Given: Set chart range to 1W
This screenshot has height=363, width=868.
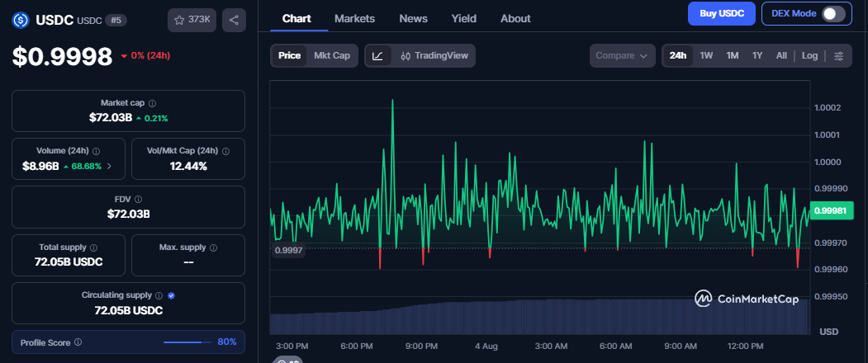Looking at the screenshot, I should pos(706,56).
